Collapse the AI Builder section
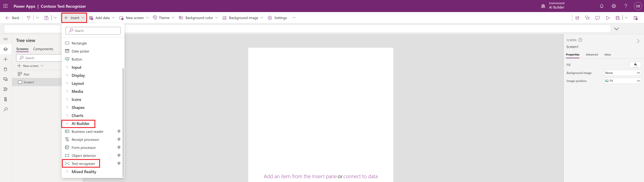Viewport: 644px width, 182px height. tap(67, 123)
